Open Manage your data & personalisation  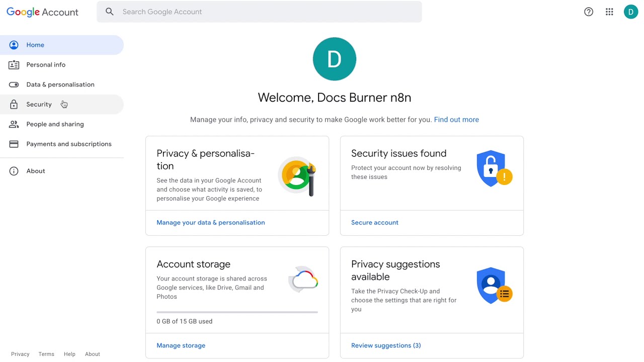pyautogui.click(x=210, y=222)
